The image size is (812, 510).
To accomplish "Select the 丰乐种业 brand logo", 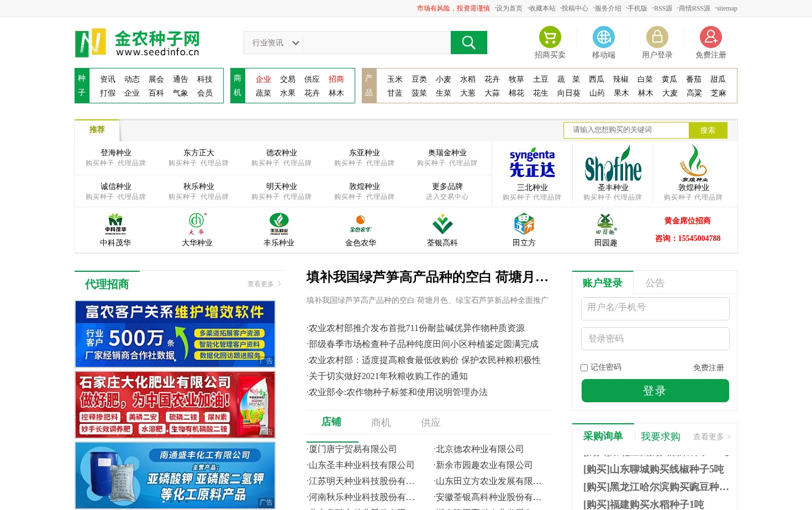I will coord(279,224).
